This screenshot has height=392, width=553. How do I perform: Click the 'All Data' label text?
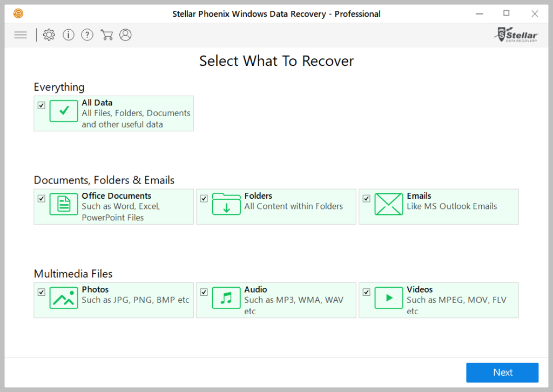click(x=97, y=103)
